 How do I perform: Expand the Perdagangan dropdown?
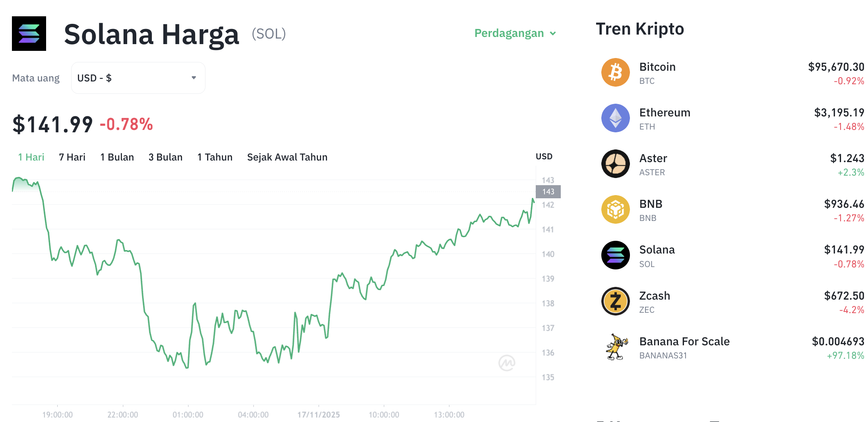coord(515,33)
